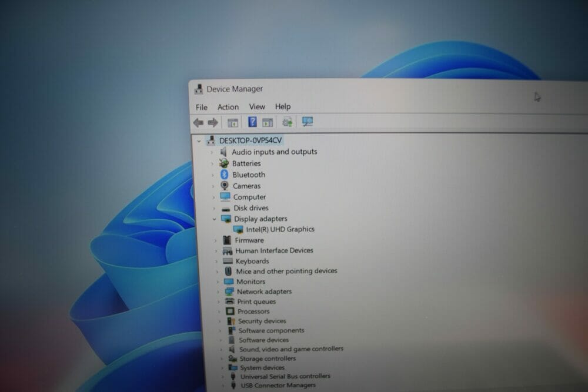Image resolution: width=588 pixels, height=392 pixels.
Task: Select Sound, video and game controllers
Action: point(292,349)
